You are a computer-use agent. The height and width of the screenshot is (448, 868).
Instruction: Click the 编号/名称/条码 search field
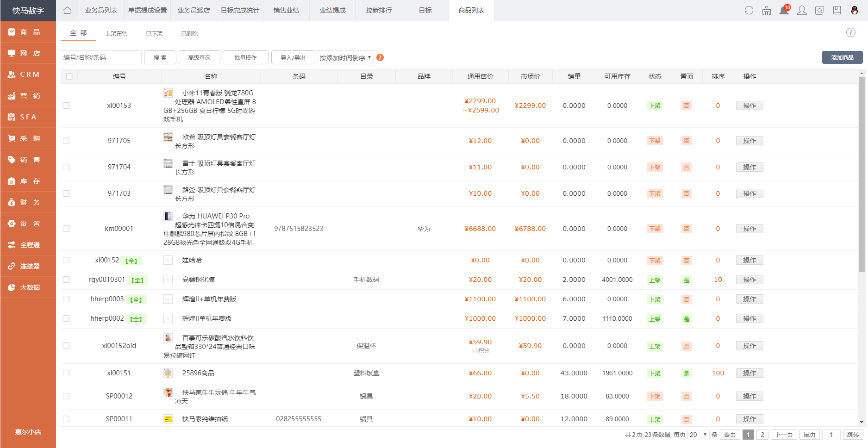pyautogui.click(x=101, y=57)
